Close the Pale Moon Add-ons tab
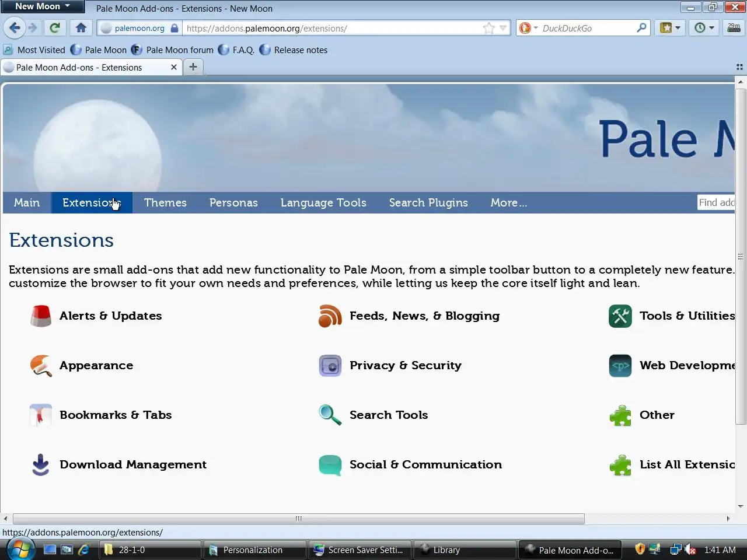This screenshot has height=560, width=747. (173, 67)
